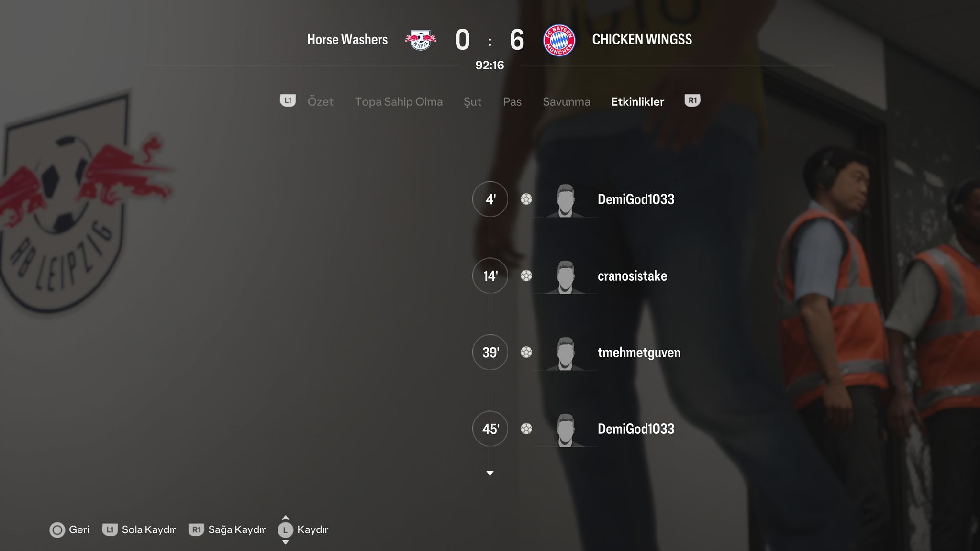Click the FC Bayern München crest

coord(559,40)
